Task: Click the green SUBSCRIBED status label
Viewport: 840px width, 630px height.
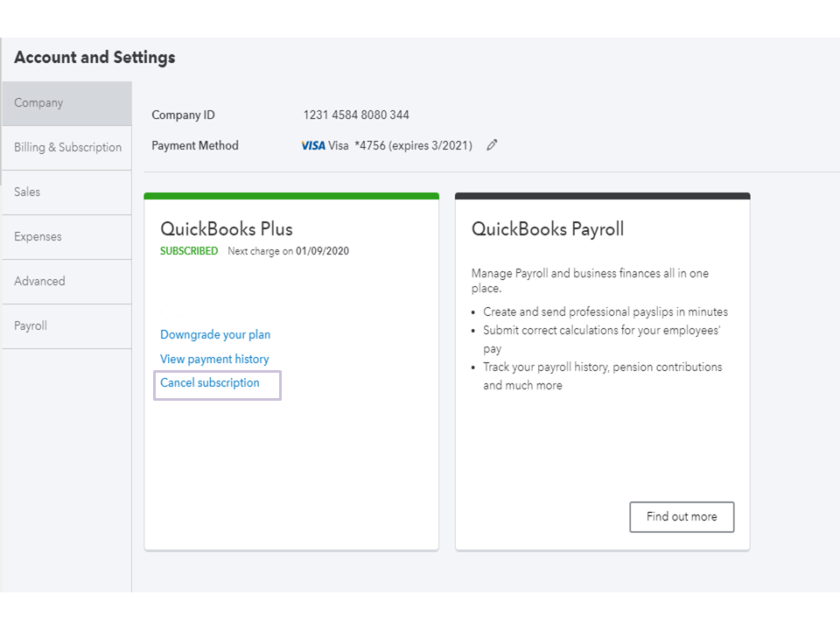Action: coord(189,251)
